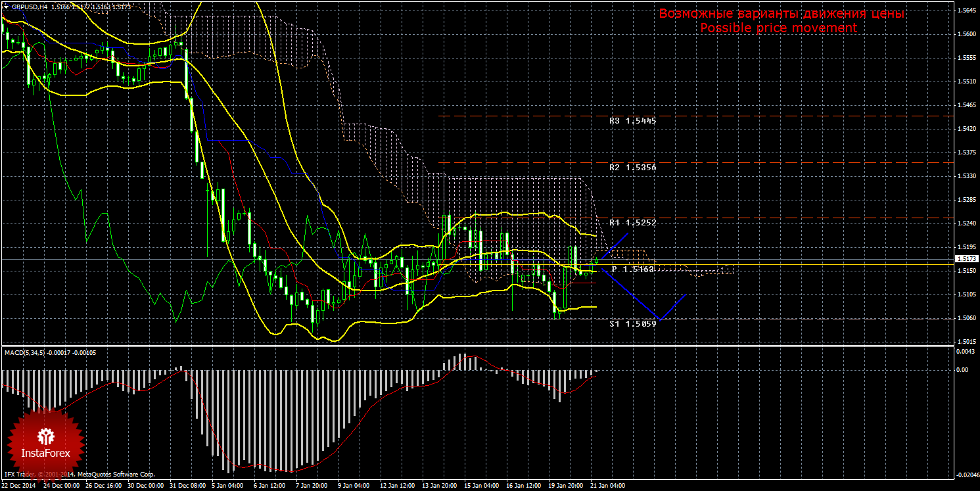Click the 'Possible price movement' heading
Viewport: 980px width, 491px height.
point(778,28)
